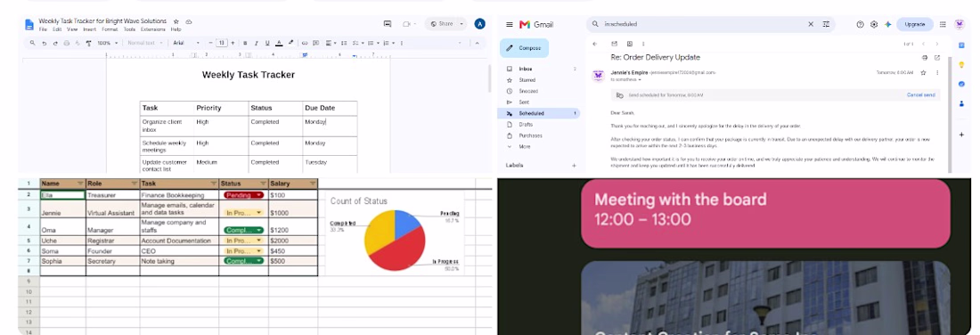The height and width of the screenshot is (335, 980).
Task: Open the Google apps grid in Gmail
Action: (x=943, y=24)
